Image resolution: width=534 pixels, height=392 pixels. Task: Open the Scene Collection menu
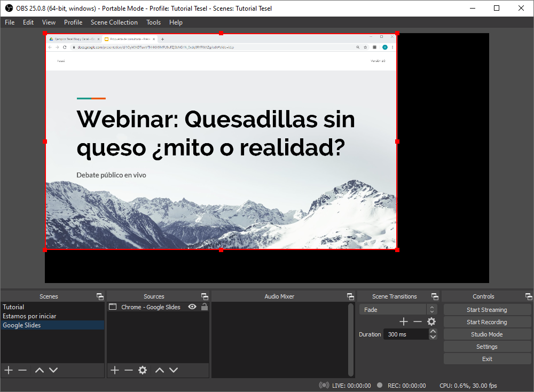114,22
